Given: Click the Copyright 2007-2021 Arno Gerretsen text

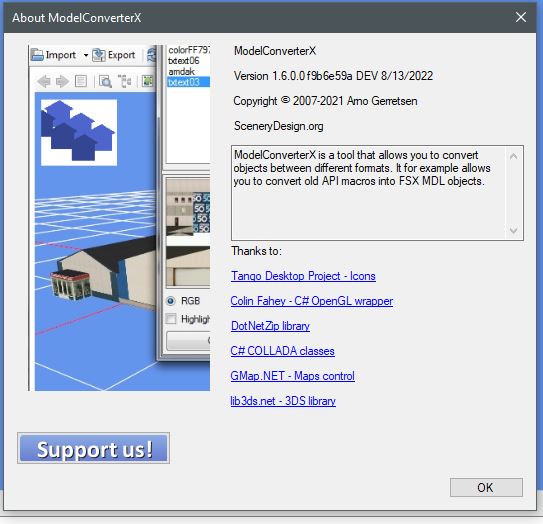Looking at the screenshot, I should (x=325, y=101).
